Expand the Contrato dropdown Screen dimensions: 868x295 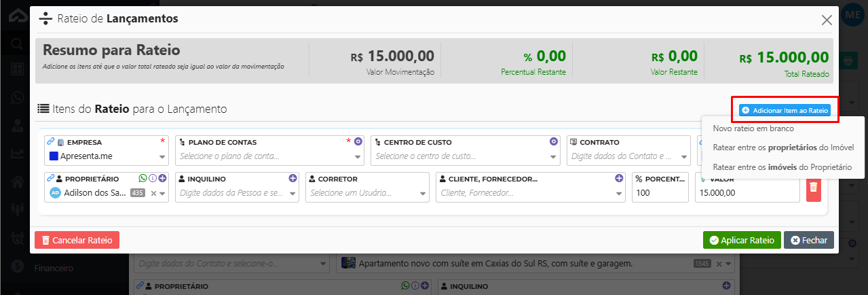click(x=683, y=156)
